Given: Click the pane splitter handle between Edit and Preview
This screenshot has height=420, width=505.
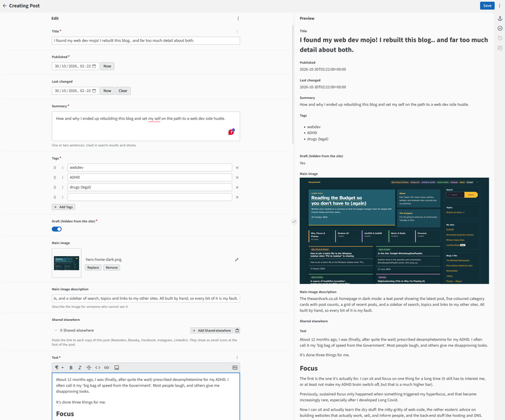Looking at the screenshot, I should click(294, 221).
